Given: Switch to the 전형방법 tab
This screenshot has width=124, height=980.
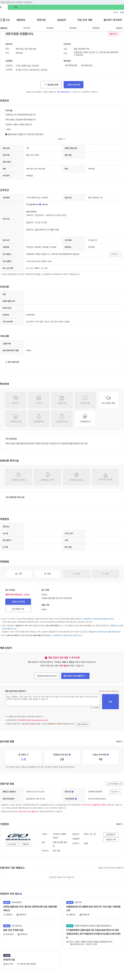Looking at the screenshot, I should point(96,28).
